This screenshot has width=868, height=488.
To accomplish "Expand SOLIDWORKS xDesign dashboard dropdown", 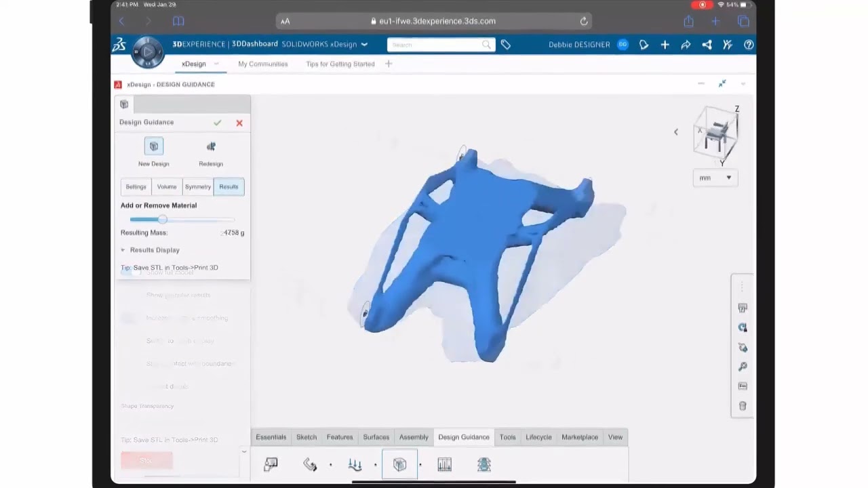I will point(364,45).
